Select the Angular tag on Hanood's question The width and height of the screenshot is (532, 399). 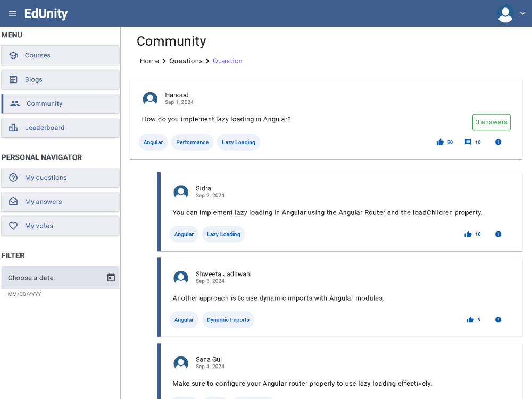(x=153, y=142)
